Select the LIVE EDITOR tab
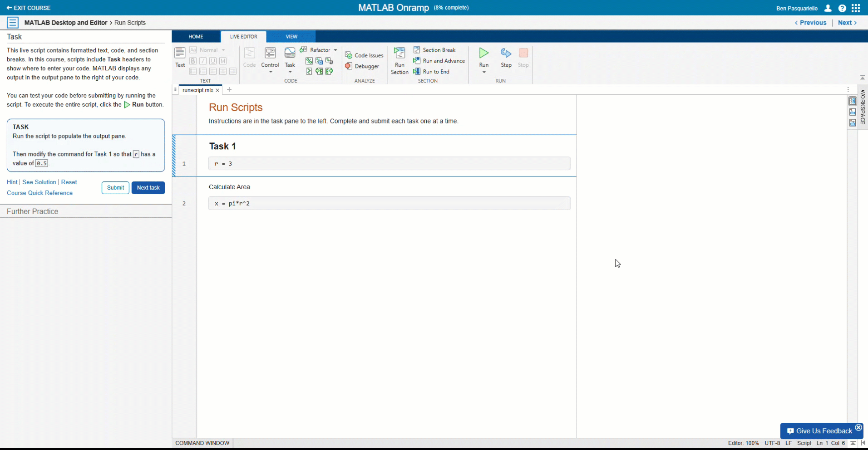 (x=244, y=37)
